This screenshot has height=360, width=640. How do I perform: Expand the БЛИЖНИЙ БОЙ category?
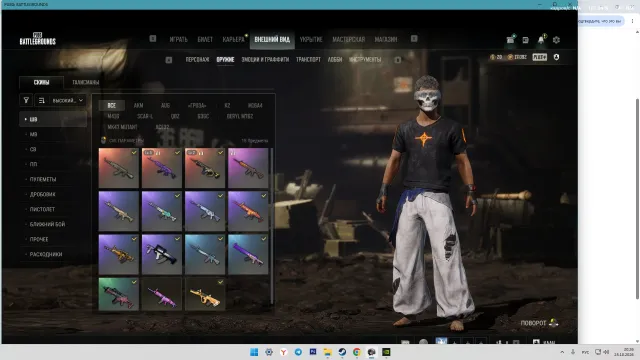[x=53, y=224]
